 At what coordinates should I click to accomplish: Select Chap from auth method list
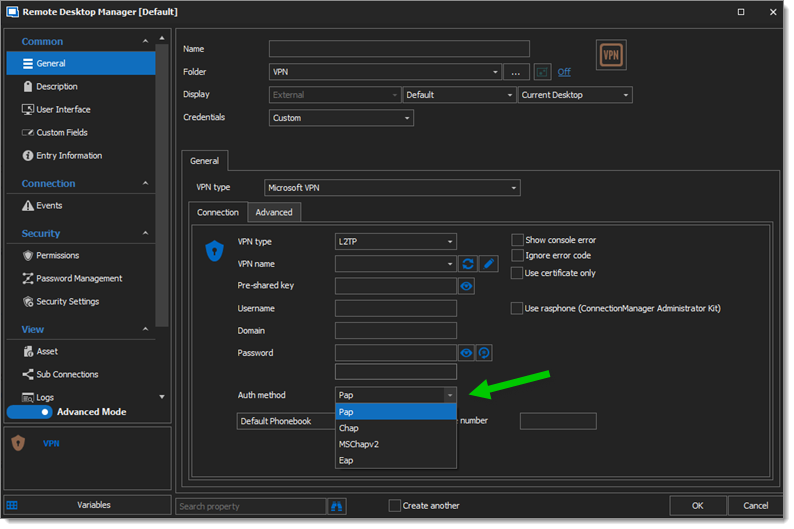(396, 428)
